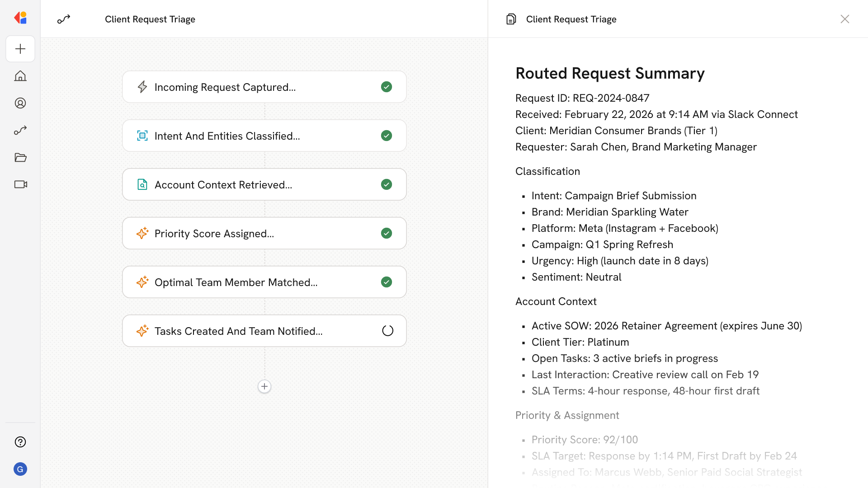Image resolution: width=868 pixels, height=488 pixels.
Task: Open the video camera icon in the sidebar
Action: tap(20, 184)
